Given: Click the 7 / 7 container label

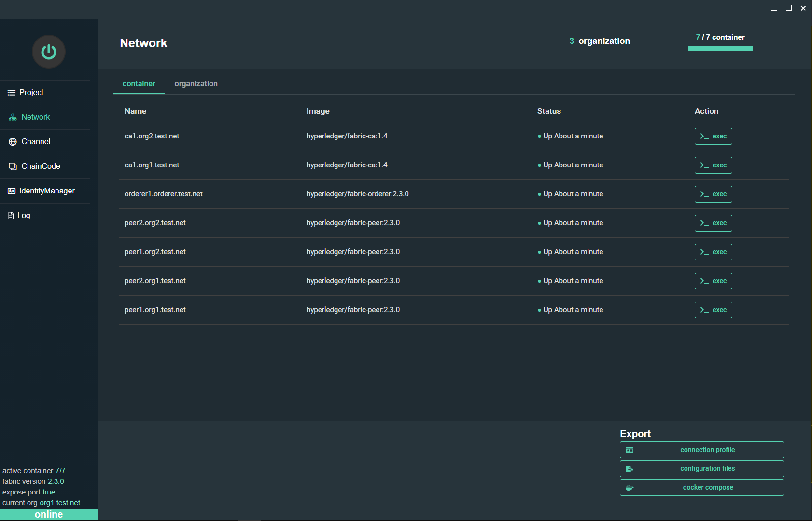Looking at the screenshot, I should click(720, 37).
